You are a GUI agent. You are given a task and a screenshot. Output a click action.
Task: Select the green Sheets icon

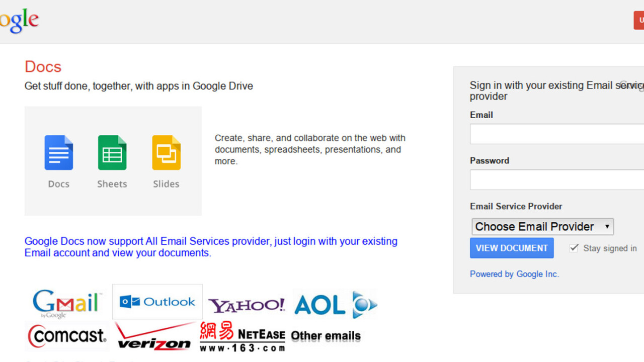pos(112,153)
